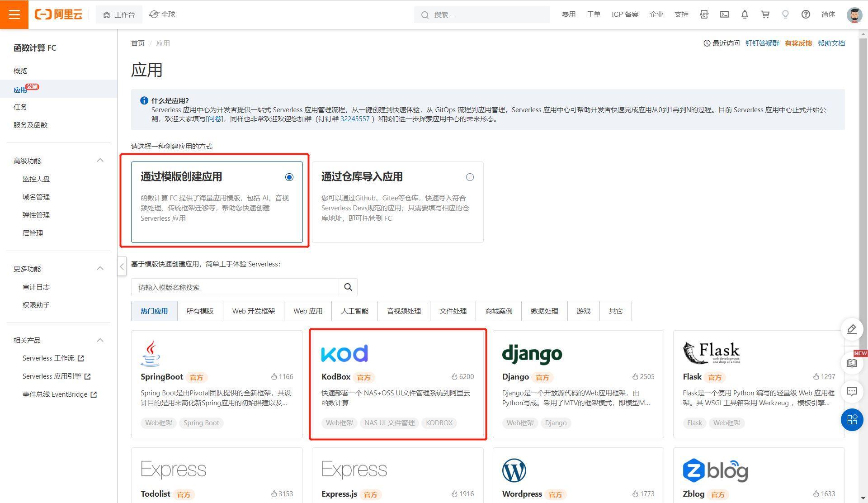Switch to the Web 开发框架 tab
This screenshot has height=503, width=868.
(254, 311)
